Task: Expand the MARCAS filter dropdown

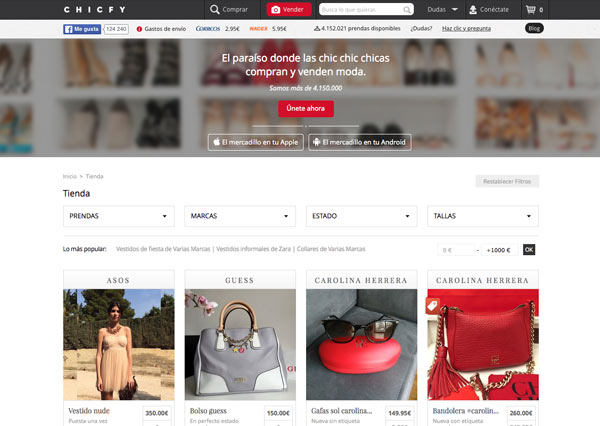Action: click(x=240, y=216)
